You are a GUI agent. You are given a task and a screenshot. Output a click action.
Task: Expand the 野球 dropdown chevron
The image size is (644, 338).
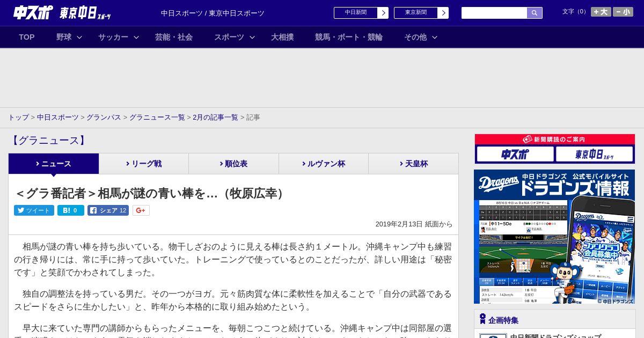[79, 37]
